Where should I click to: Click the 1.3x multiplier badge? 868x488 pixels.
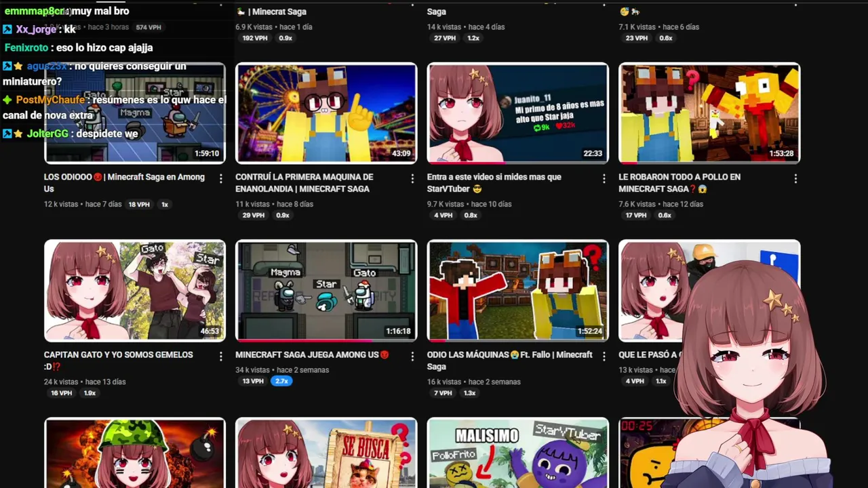tap(469, 393)
